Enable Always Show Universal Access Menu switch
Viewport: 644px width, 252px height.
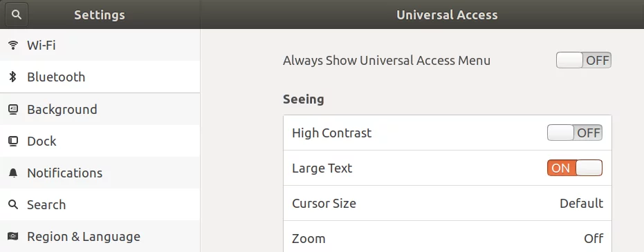(x=584, y=60)
